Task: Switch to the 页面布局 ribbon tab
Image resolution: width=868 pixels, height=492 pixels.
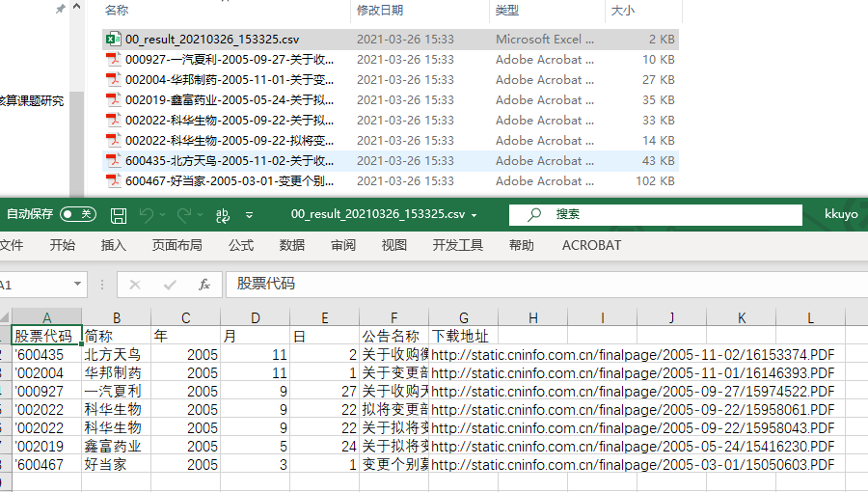Action: [177, 245]
